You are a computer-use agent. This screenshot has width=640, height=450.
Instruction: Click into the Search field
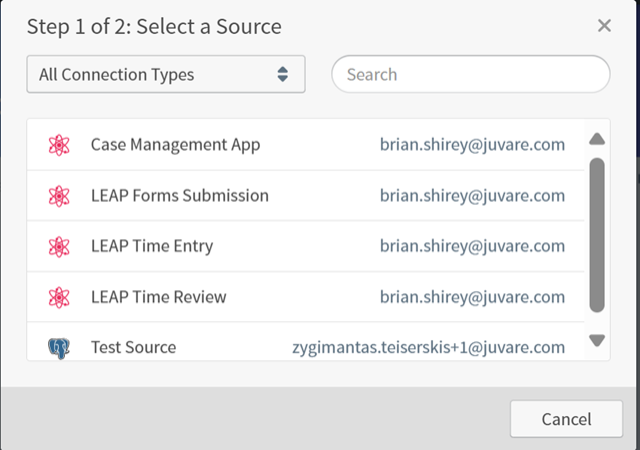[x=471, y=74]
